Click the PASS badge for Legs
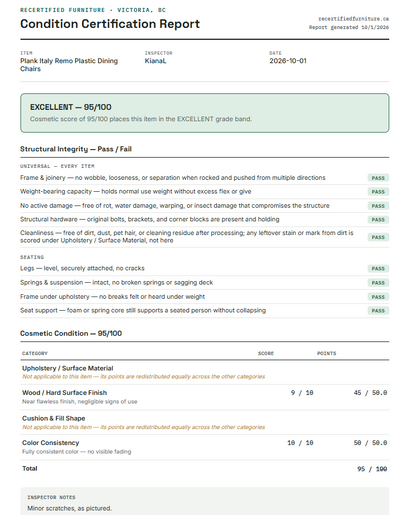This screenshot has height=515, width=416. (378, 269)
